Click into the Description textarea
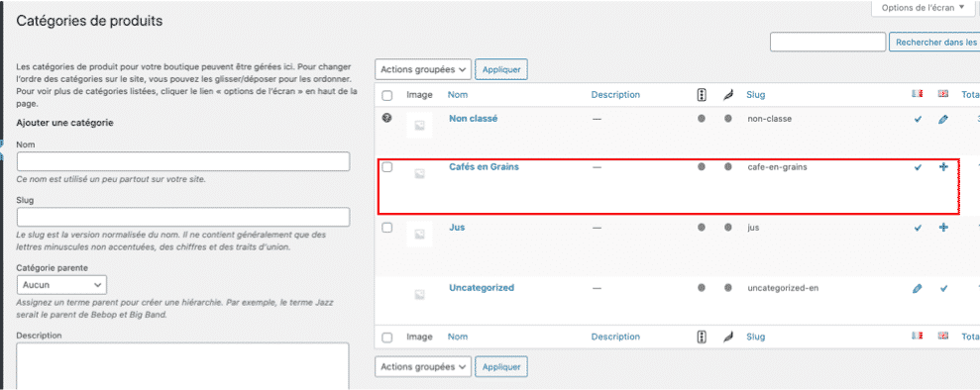Image resolution: width=980 pixels, height=390 pixels. click(182, 365)
